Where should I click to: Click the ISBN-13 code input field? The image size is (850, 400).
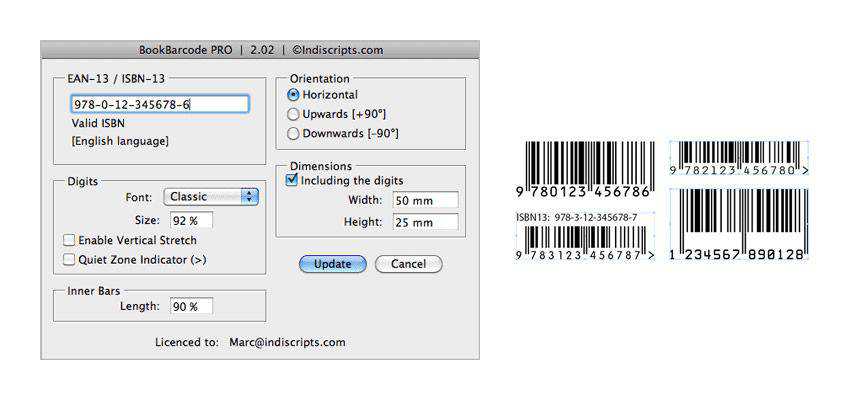[x=160, y=104]
